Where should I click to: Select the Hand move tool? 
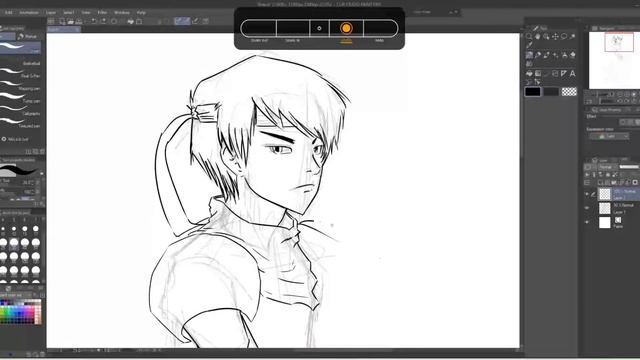[x=538, y=36]
